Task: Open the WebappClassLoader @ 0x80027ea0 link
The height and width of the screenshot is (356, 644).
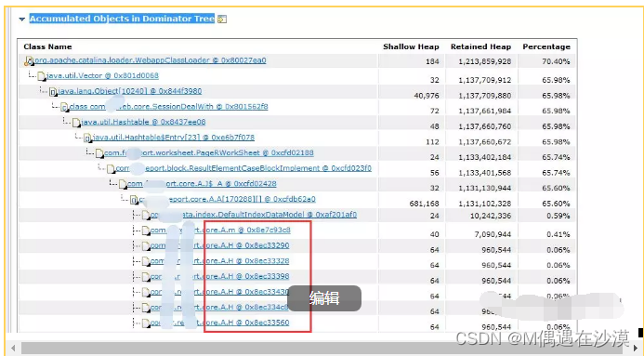Action: (150, 60)
